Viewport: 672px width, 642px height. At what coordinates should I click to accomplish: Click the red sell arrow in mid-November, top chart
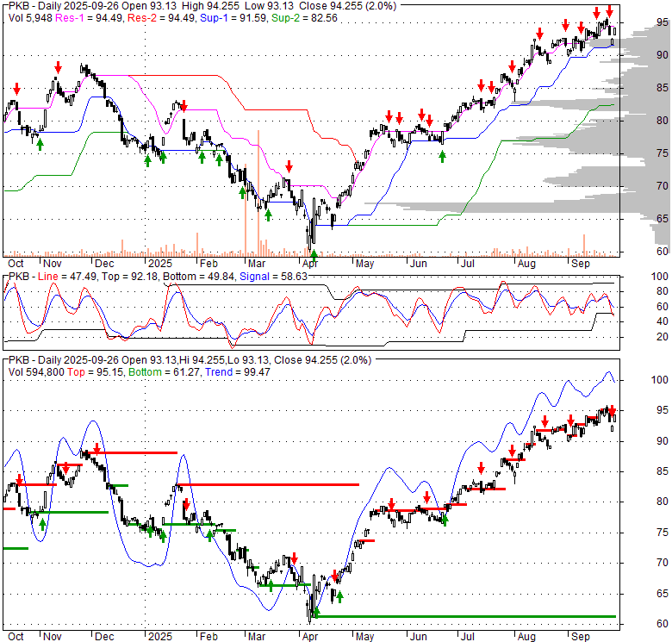pyautogui.click(x=58, y=67)
